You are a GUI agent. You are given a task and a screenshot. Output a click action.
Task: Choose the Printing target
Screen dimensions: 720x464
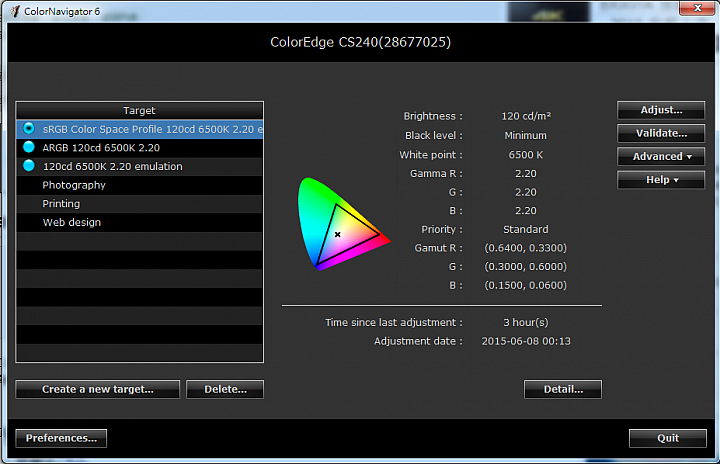(x=140, y=204)
